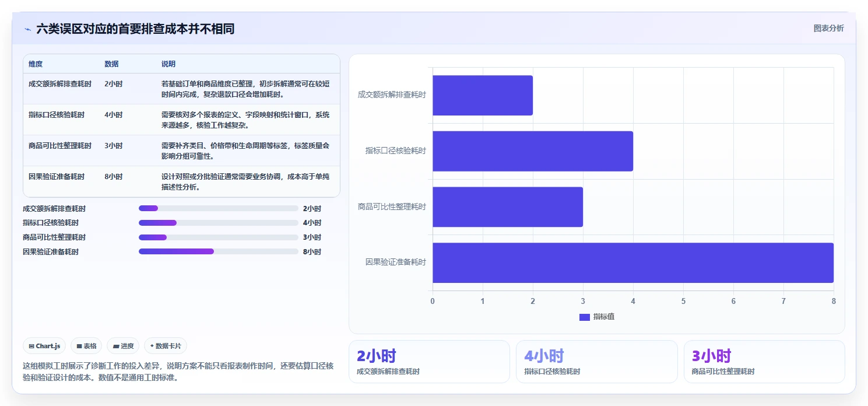Click the 进度 tag chip

123,346
